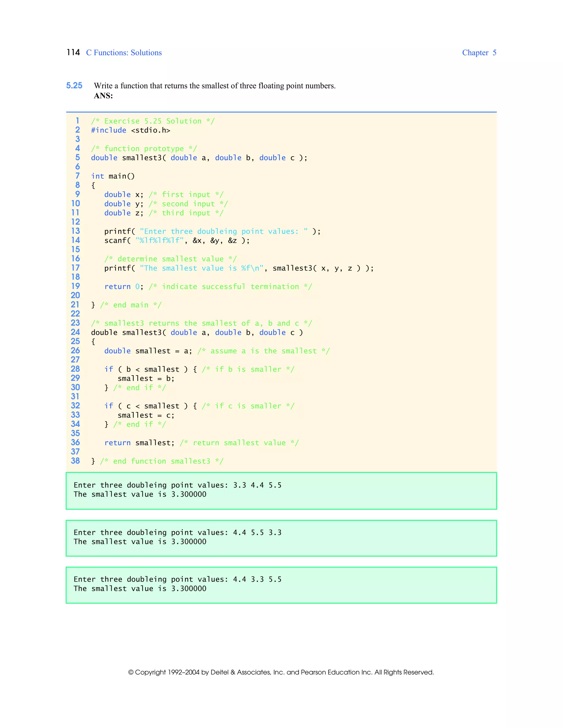Click 'double z; /* third input */' line
The image size is (563, 728).
pos(164,213)
